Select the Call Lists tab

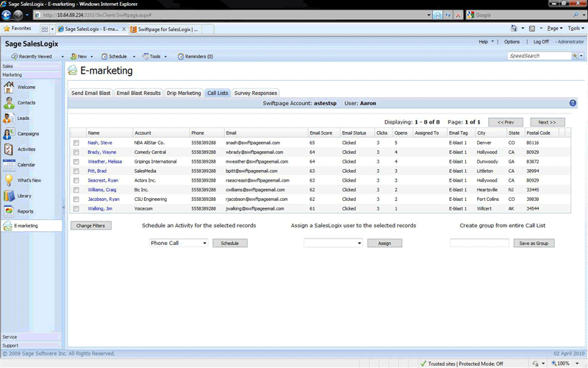218,93
